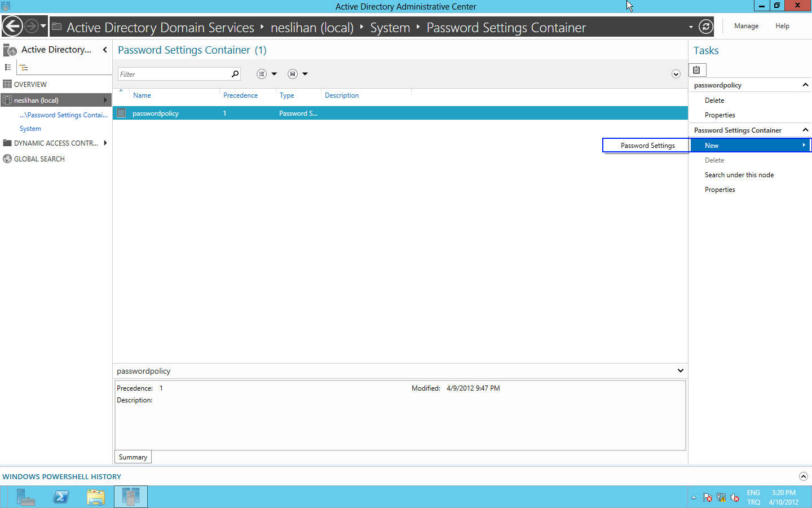Click the filter search magnifier icon
Image resolution: width=812 pixels, height=508 pixels.
235,74
